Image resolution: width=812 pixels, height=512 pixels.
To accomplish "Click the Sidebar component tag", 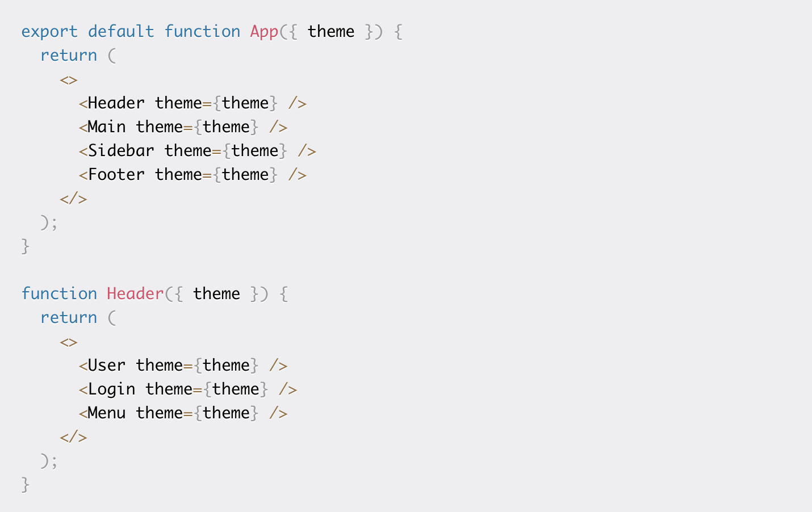I will tap(121, 150).
